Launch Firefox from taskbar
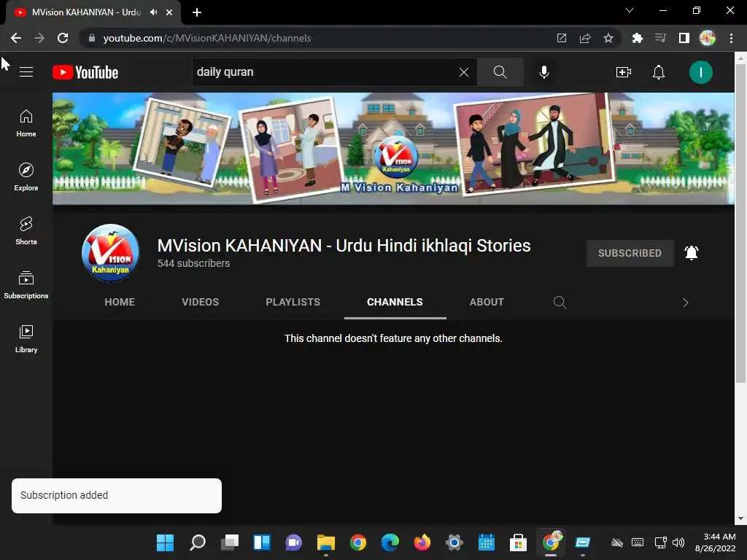 422,542
